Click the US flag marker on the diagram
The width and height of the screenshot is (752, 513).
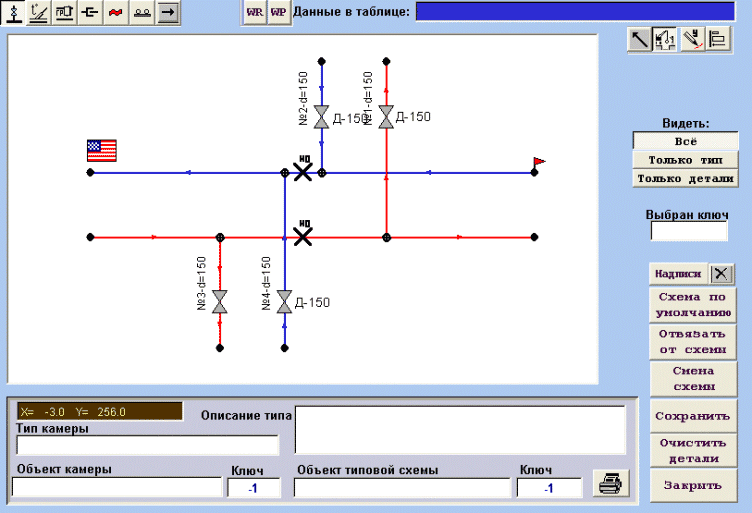point(101,150)
